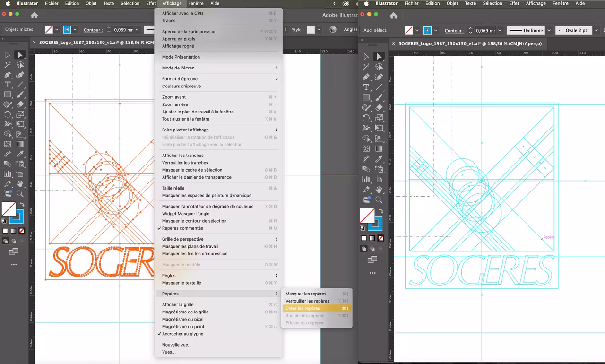Pick the Zoom tool in left window
Image resolution: width=605 pixels, height=364 pixels.
pyautogui.click(x=20, y=194)
